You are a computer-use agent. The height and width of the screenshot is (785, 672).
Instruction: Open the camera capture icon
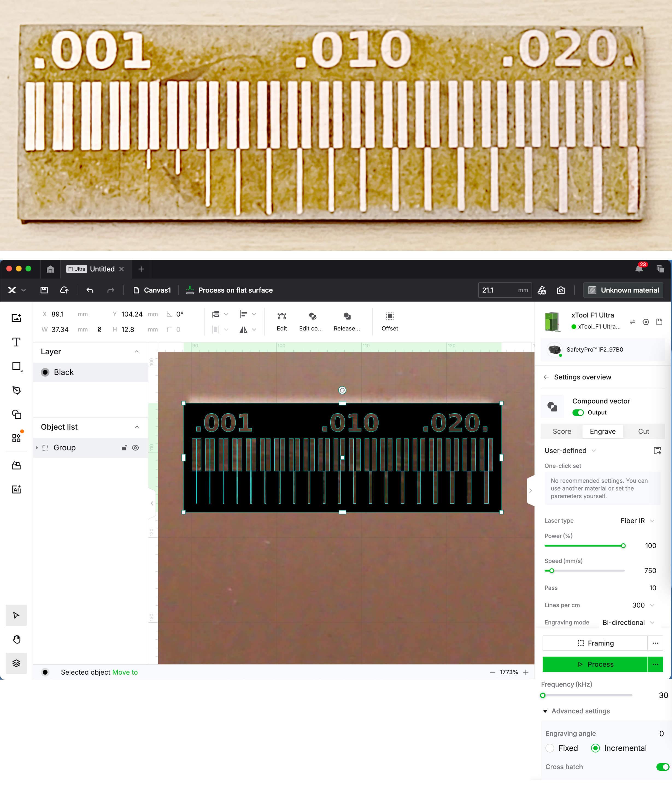(x=561, y=290)
